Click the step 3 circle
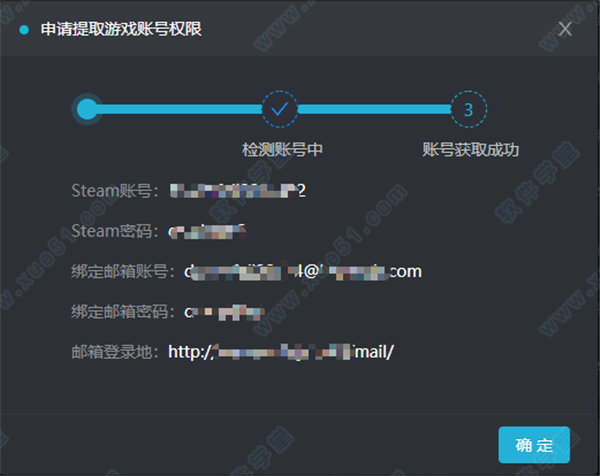This screenshot has width=600, height=476. point(468,109)
